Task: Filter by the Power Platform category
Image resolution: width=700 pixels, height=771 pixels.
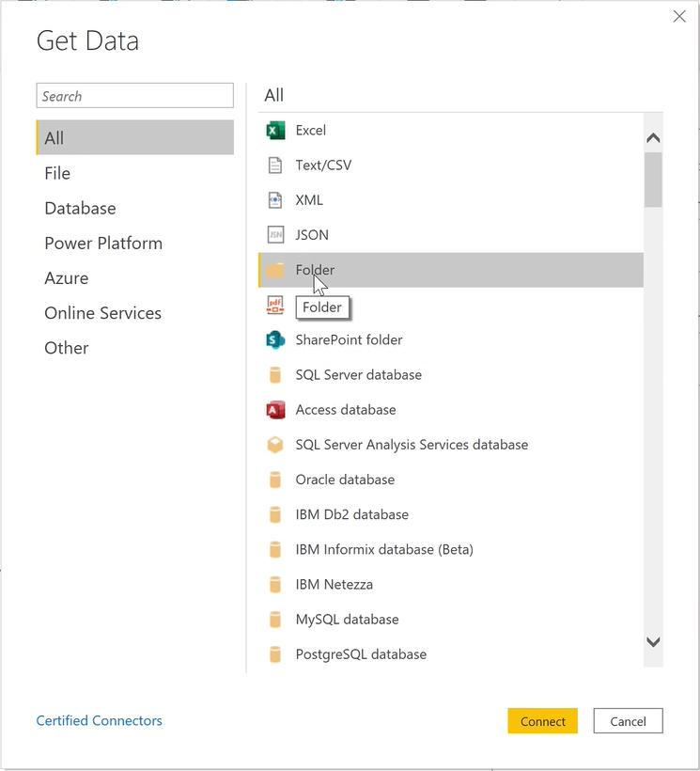Action: [x=103, y=243]
